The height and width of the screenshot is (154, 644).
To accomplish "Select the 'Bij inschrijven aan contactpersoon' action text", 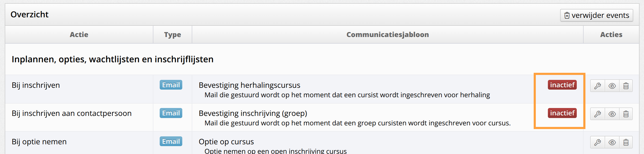I will pos(72,113).
